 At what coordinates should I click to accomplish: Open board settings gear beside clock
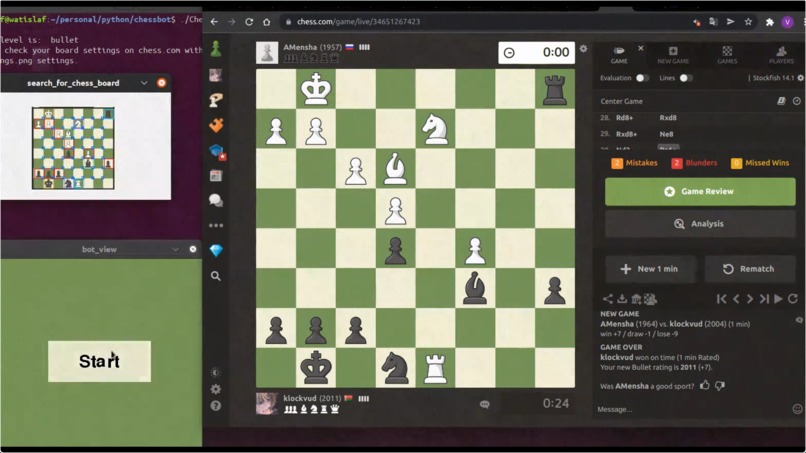coord(583,48)
